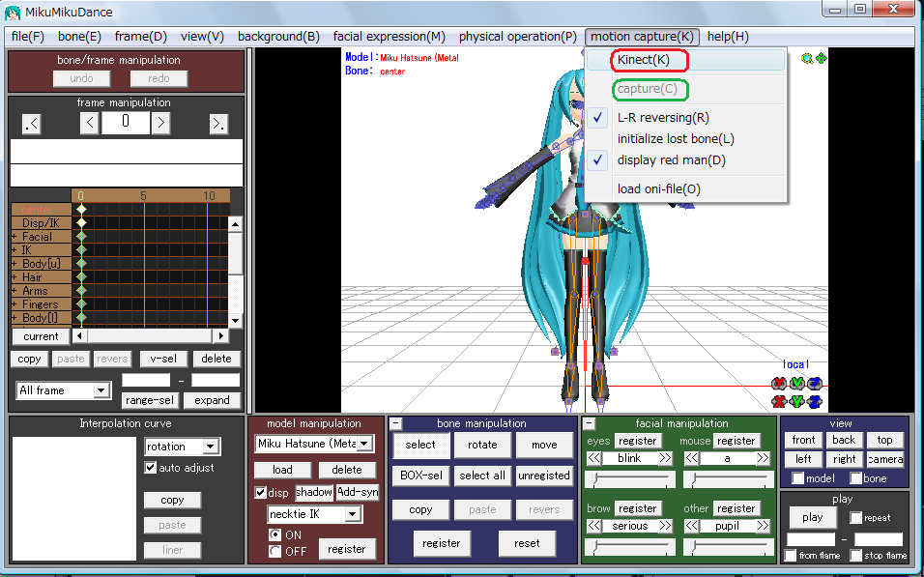Click the << arrow beside the serious brow morph

(593, 526)
